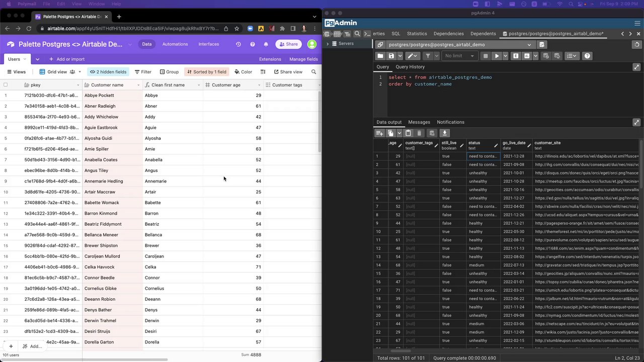
Task: Open new Chrome tab with plus button
Action: [119, 17]
